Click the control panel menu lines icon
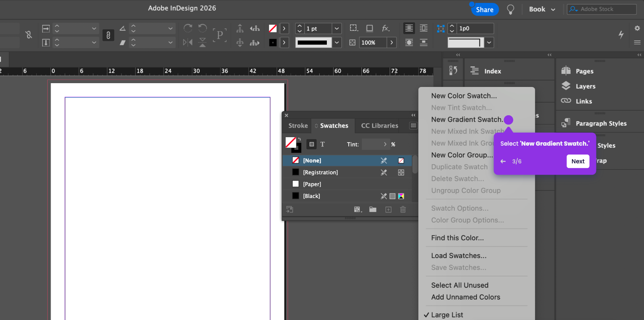Viewport: 644px width, 320px height. coord(637,43)
